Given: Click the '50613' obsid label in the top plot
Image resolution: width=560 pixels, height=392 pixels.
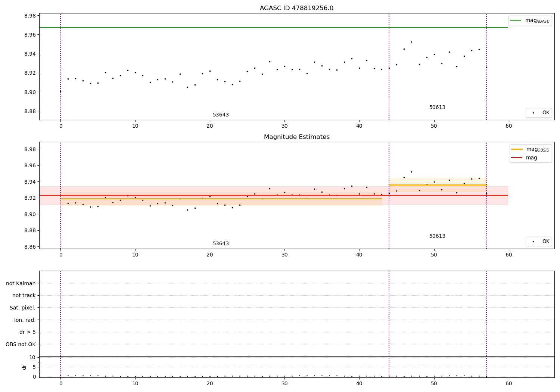Looking at the screenshot, I should (x=437, y=108).
